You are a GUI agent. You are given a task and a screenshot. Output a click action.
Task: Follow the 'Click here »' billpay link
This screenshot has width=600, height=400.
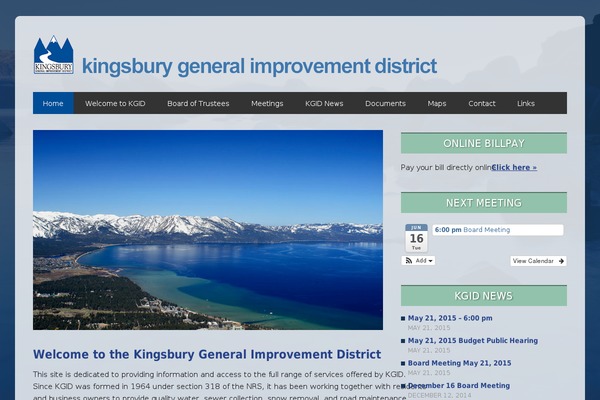[x=514, y=167]
